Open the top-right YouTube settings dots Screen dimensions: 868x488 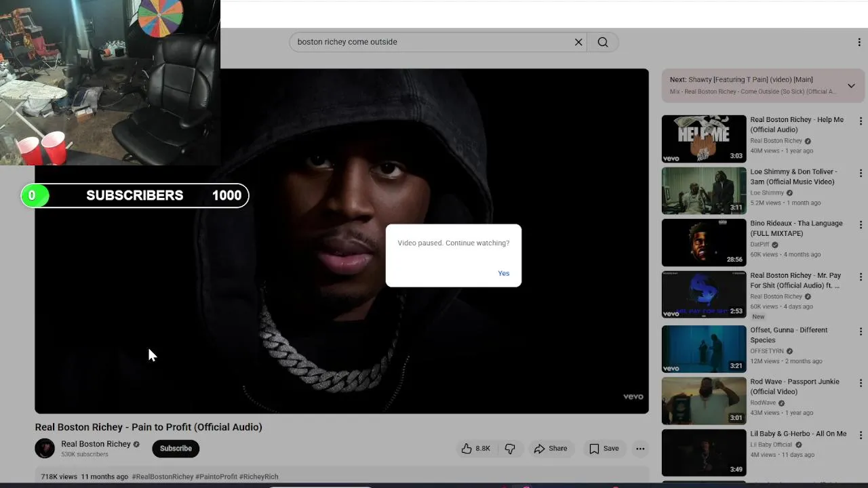tap(861, 42)
